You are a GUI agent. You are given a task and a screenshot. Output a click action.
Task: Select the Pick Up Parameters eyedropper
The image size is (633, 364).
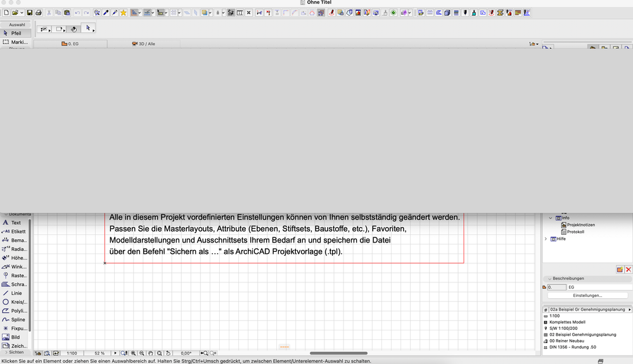point(106,13)
